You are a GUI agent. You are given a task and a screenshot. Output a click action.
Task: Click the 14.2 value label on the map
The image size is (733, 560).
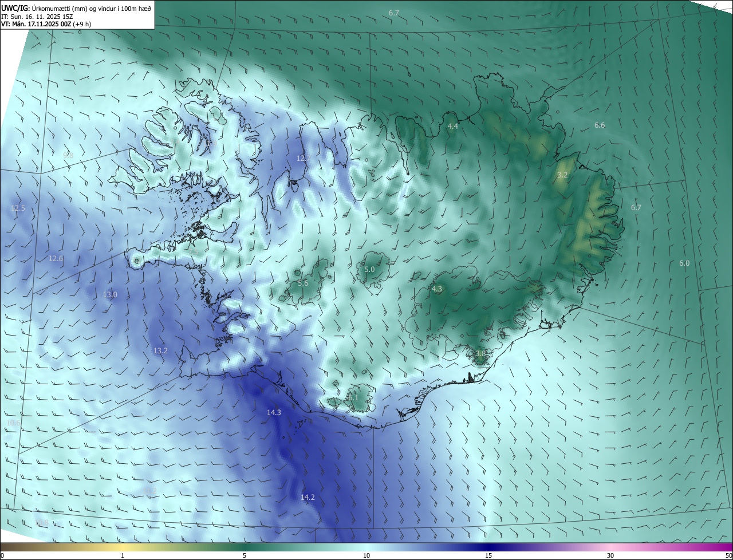(x=308, y=497)
